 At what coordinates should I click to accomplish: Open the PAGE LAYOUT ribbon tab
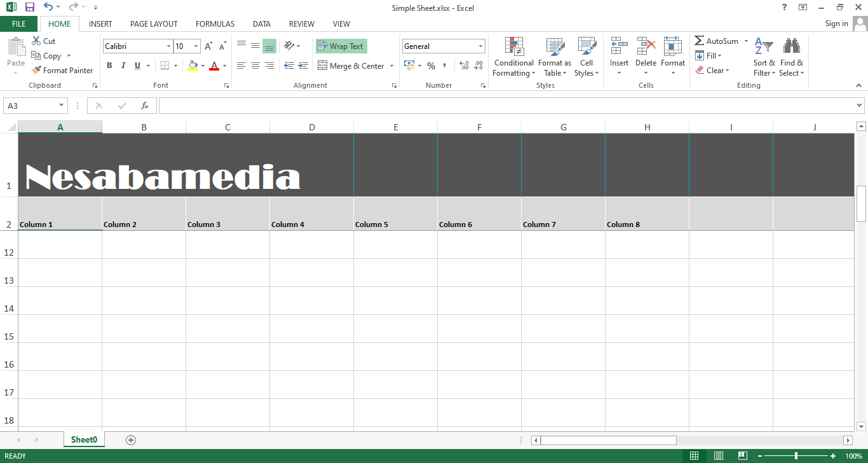154,24
